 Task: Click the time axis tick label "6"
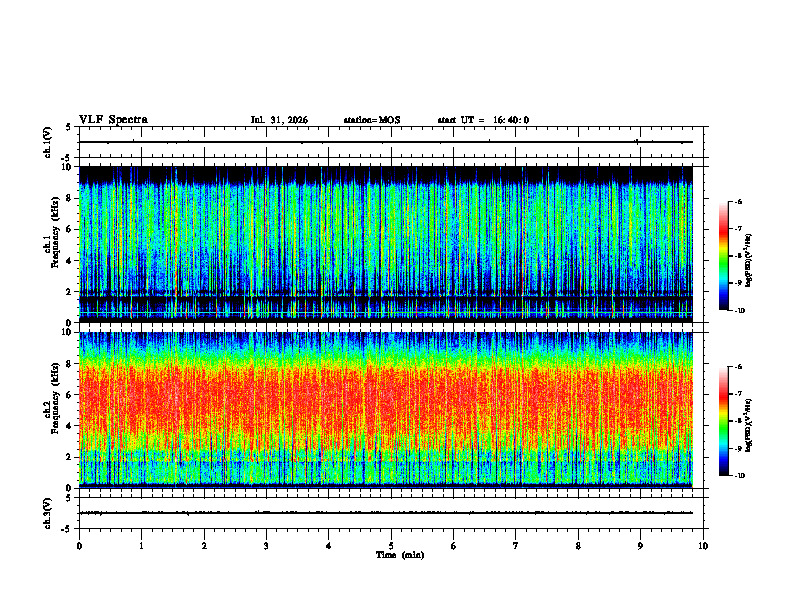[x=454, y=546]
